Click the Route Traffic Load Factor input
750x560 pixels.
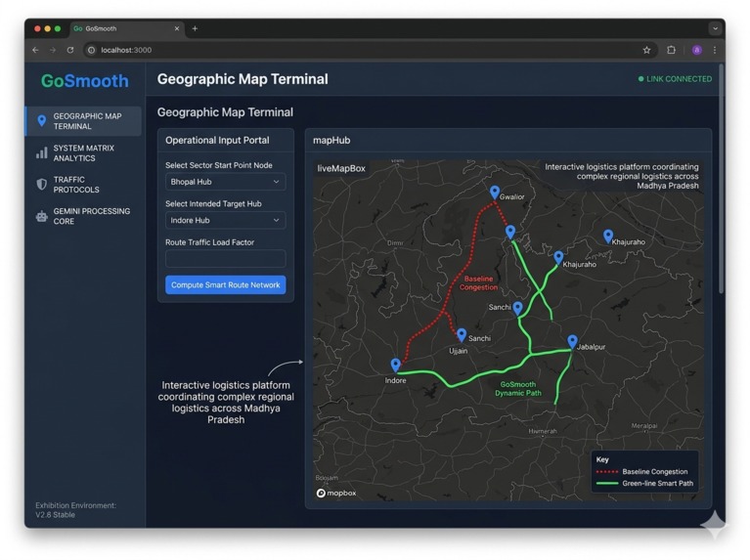[225, 259]
